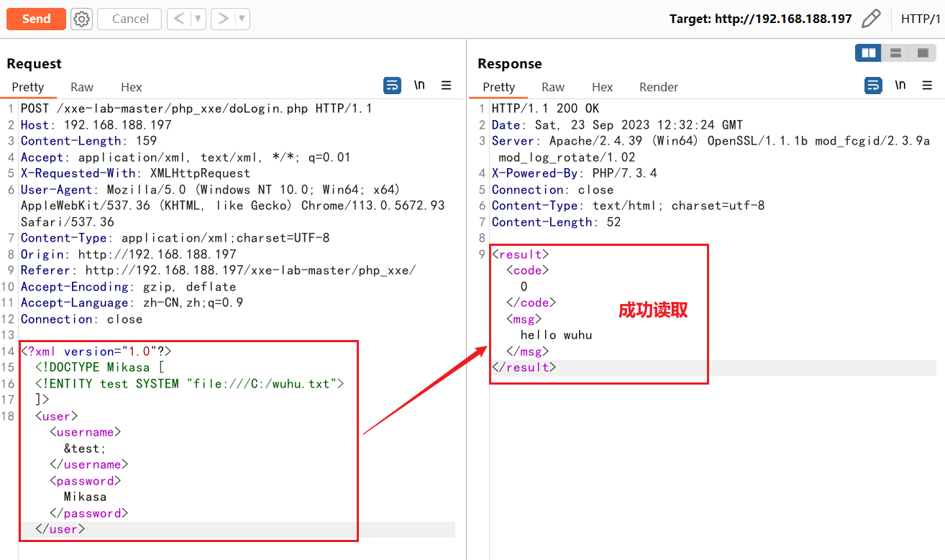Click the Request panel title

pos(34,63)
